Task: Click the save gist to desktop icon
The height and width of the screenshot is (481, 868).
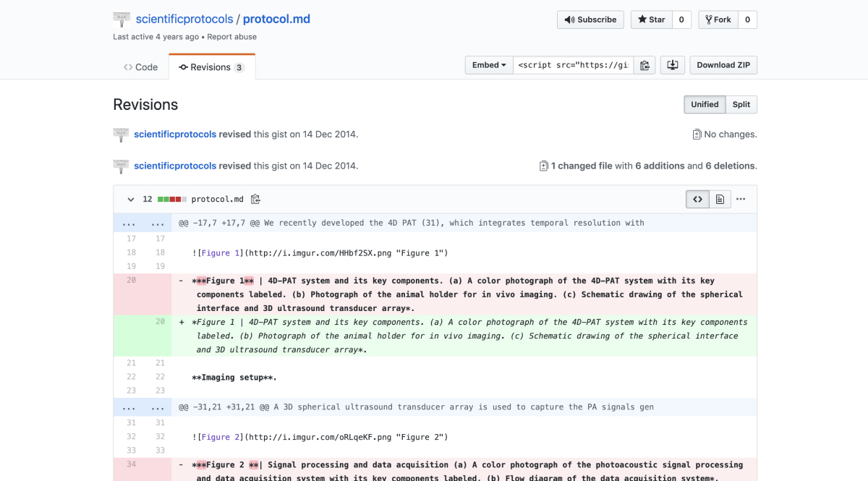Action: pos(672,65)
